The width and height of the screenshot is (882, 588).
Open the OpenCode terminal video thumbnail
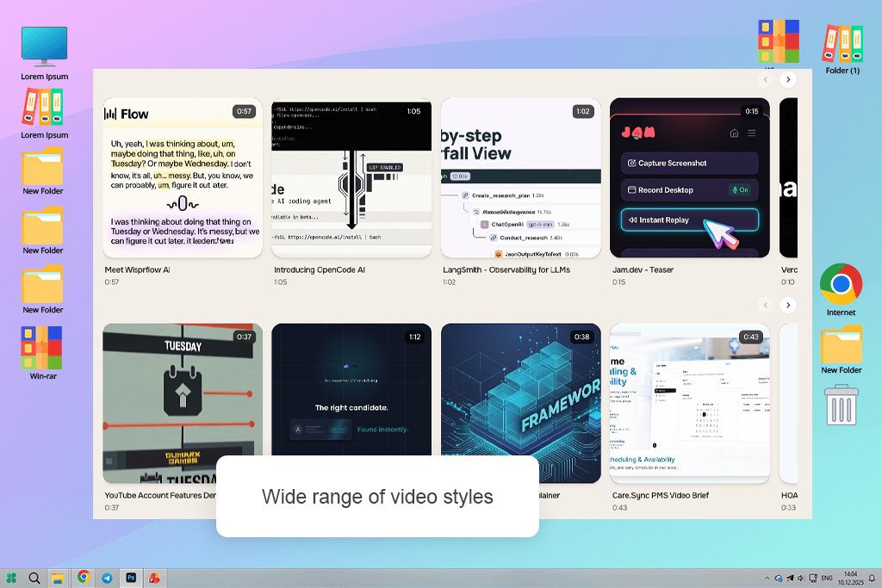pyautogui.click(x=351, y=178)
